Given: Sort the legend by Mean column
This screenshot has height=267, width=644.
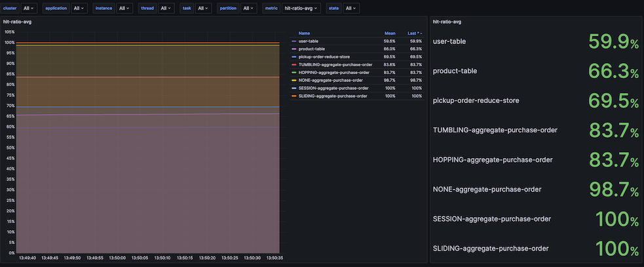Looking at the screenshot, I should tap(390, 33).
